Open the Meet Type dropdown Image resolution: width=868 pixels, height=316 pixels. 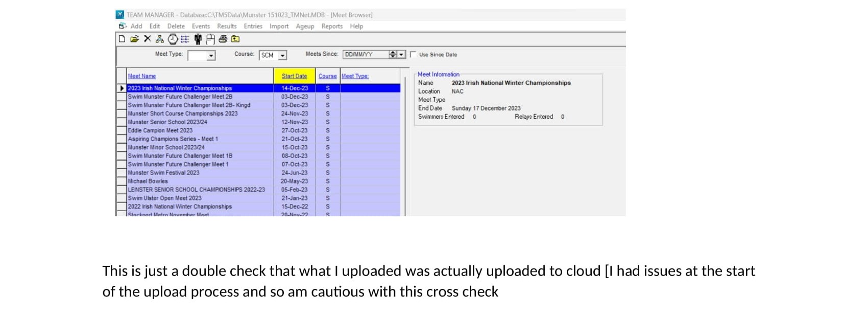211,56
